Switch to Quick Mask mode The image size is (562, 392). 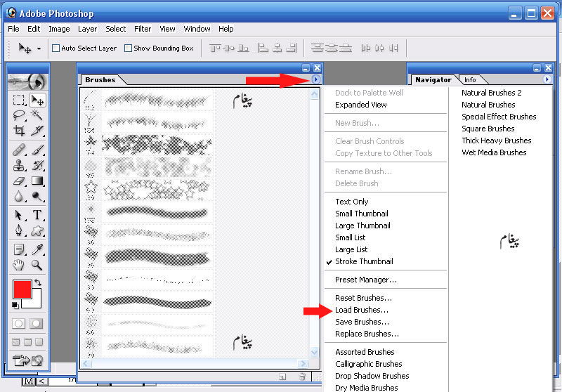point(37,324)
